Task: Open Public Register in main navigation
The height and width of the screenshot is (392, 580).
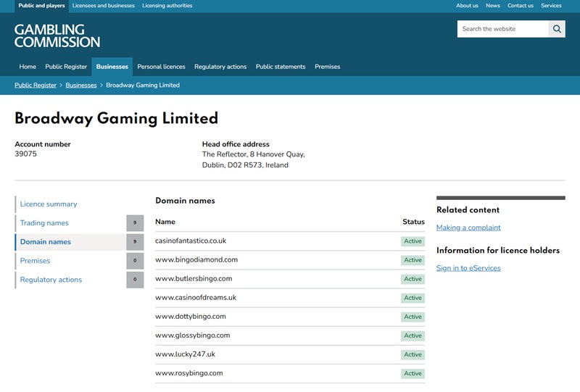Action: tap(66, 67)
